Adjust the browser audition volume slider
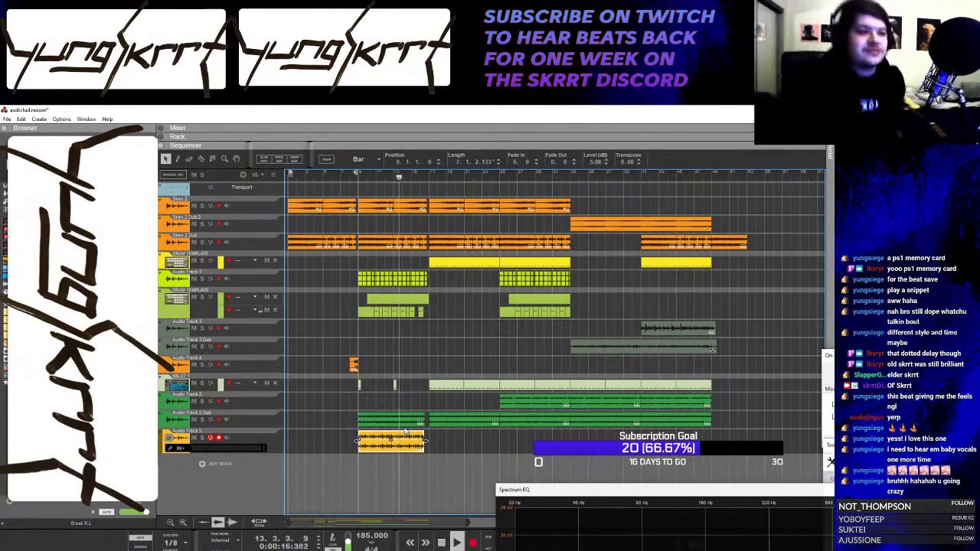The image size is (980, 551). (x=135, y=512)
